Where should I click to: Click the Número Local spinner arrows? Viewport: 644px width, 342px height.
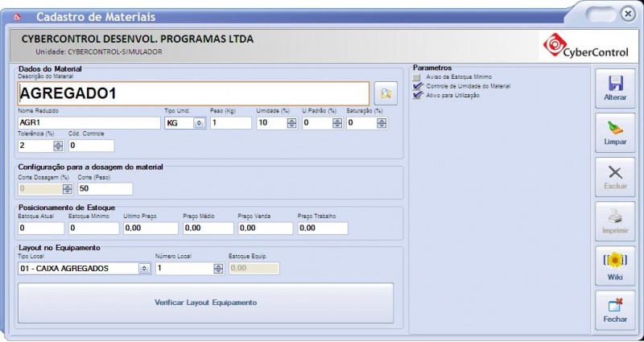click(x=218, y=269)
